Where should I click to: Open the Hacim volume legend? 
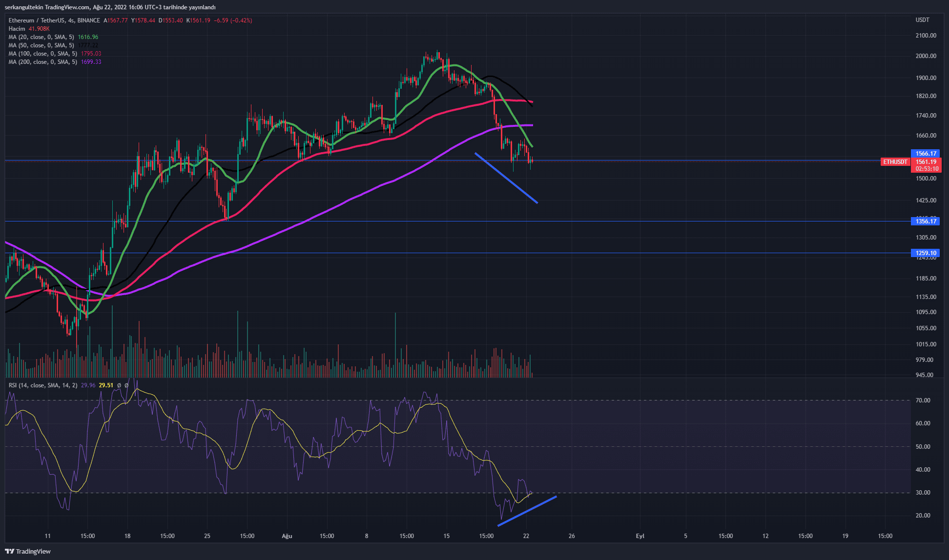(17, 29)
